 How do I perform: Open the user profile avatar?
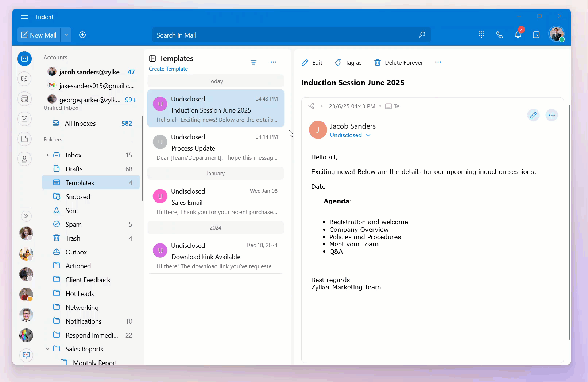[x=557, y=34]
